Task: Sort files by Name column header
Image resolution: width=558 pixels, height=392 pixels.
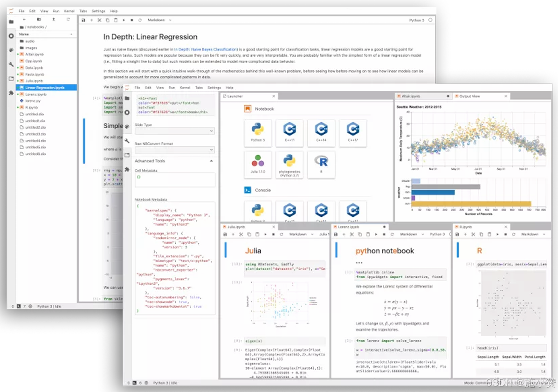Action: (46, 34)
